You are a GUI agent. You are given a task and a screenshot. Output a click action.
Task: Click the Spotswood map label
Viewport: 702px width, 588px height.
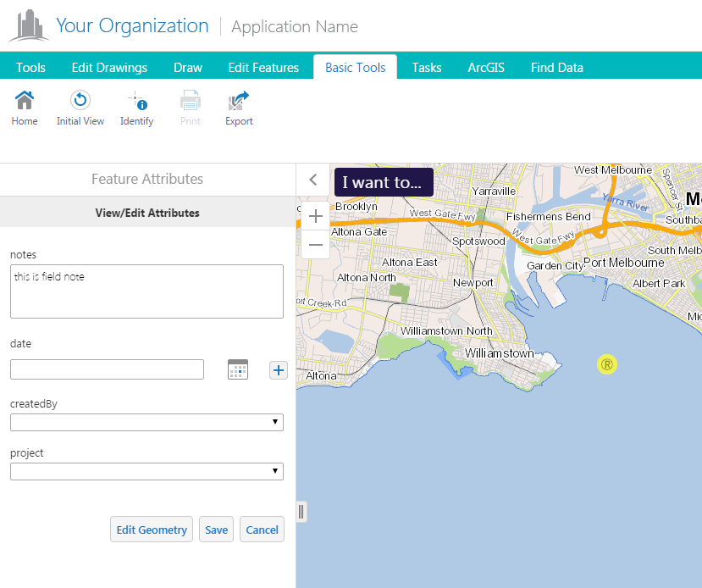click(478, 241)
